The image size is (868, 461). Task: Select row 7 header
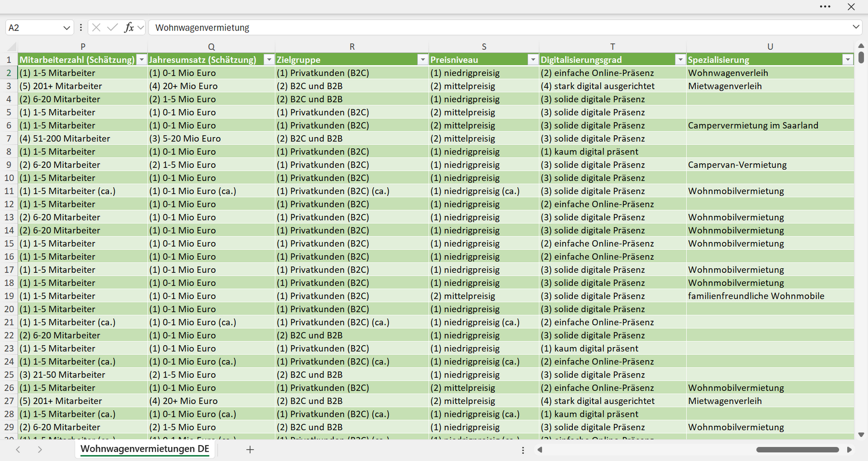[x=9, y=139]
